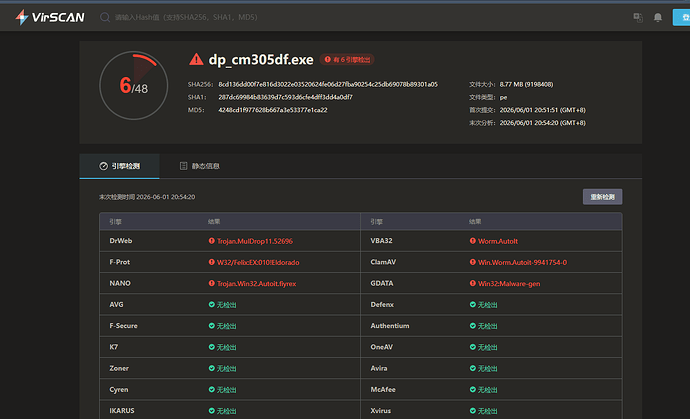This screenshot has height=419, width=690.
Task: Focus the hash search input field
Action: pos(186,17)
